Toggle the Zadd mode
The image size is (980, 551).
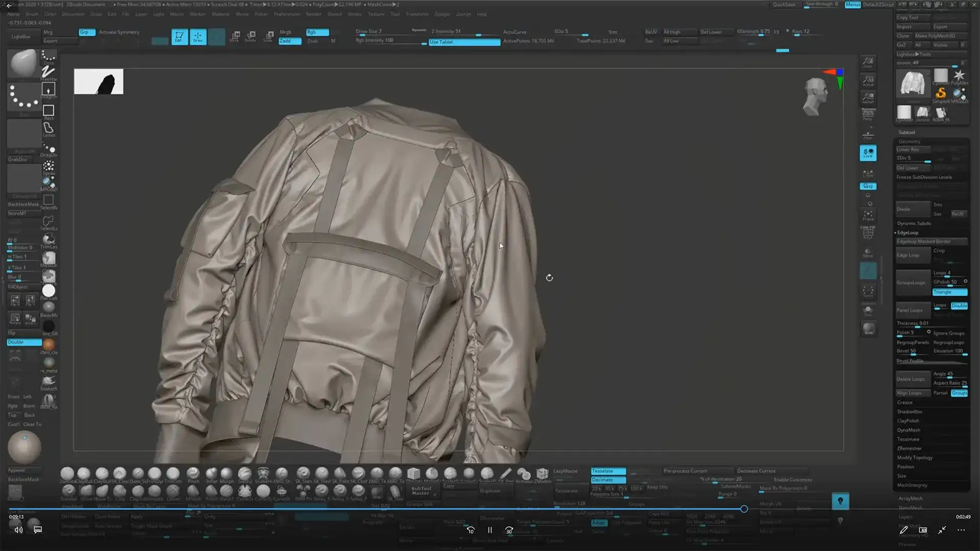pos(289,41)
